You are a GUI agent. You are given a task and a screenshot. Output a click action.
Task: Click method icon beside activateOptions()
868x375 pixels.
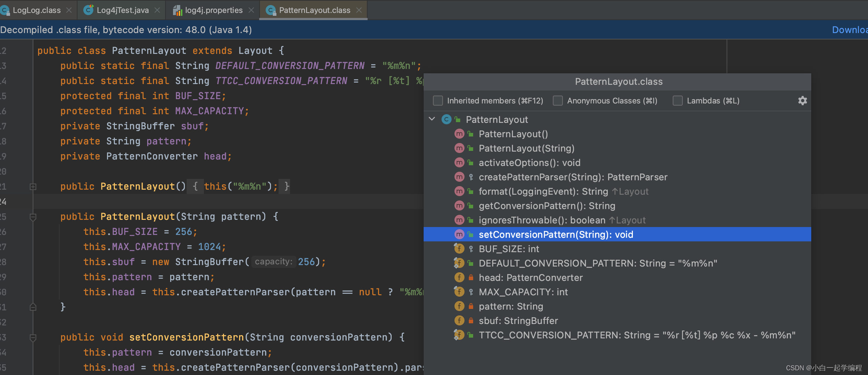459,163
